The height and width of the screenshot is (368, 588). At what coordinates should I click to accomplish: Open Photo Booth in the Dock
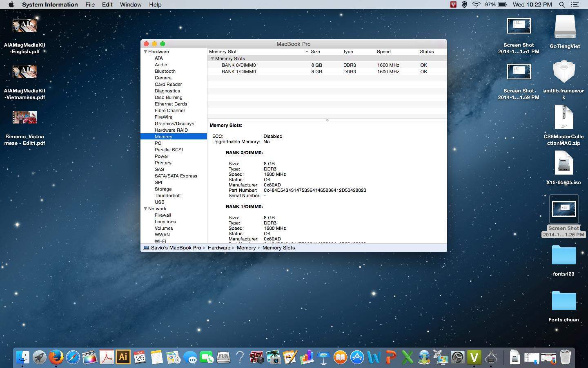(x=257, y=357)
